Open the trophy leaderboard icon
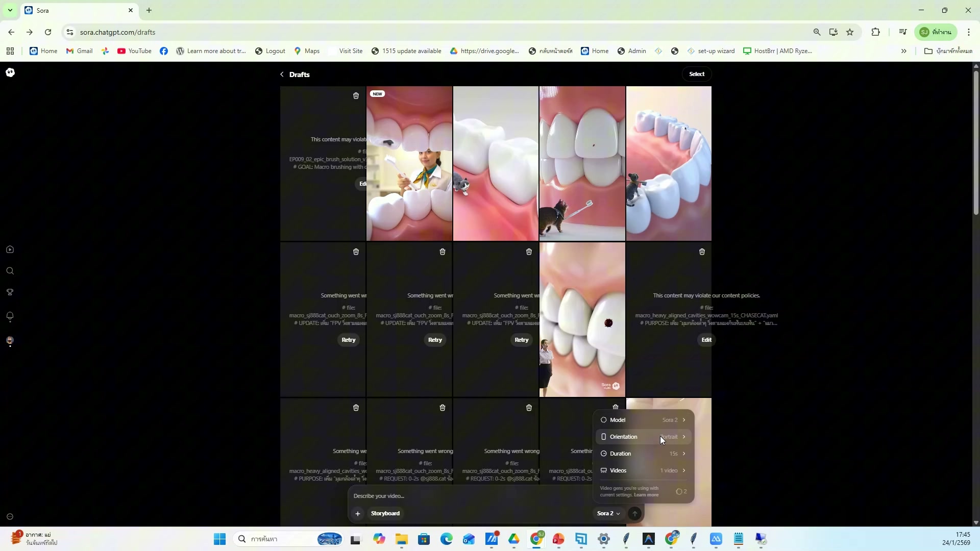This screenshot has height=551, width=980. (x=10, y=291)
